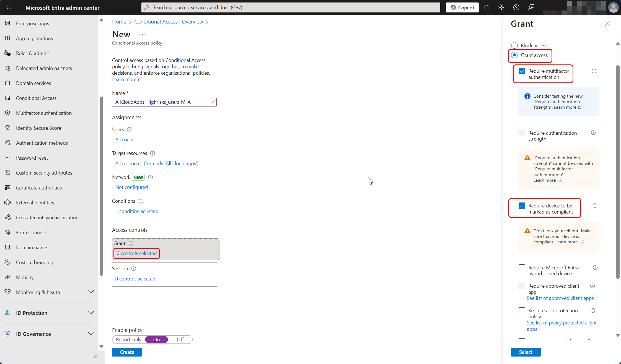621x364 pixels.
Task: Go to Authentication methods in sidebar
Action: [x=42, y=143]
